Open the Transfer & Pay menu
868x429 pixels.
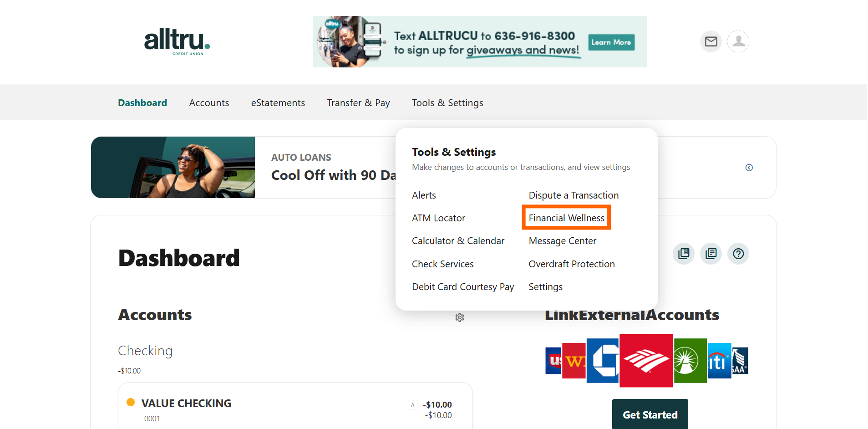359,103
